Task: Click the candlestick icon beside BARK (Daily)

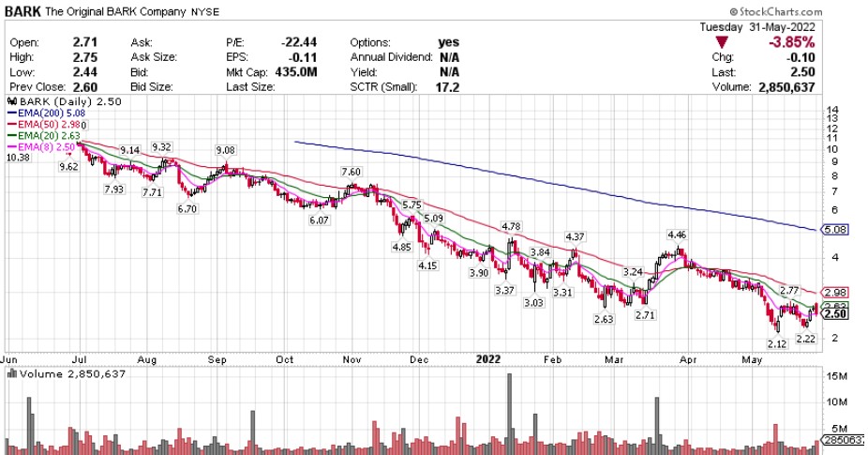Action: pos(11,102)
